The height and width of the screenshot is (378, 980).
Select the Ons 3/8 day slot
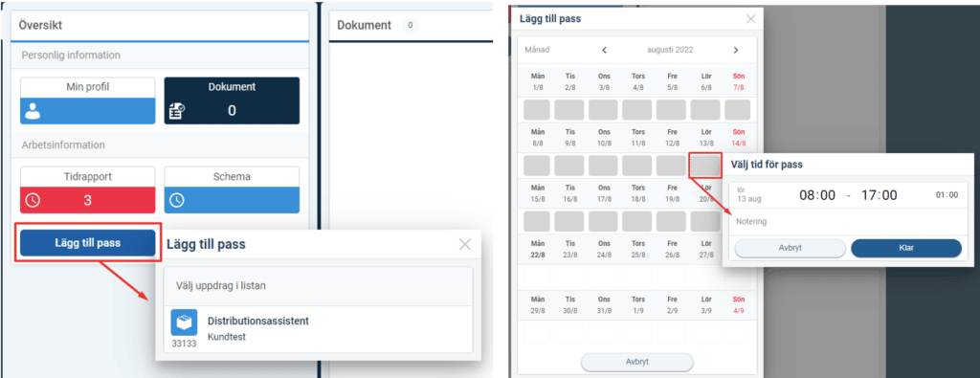pos(603,110)
